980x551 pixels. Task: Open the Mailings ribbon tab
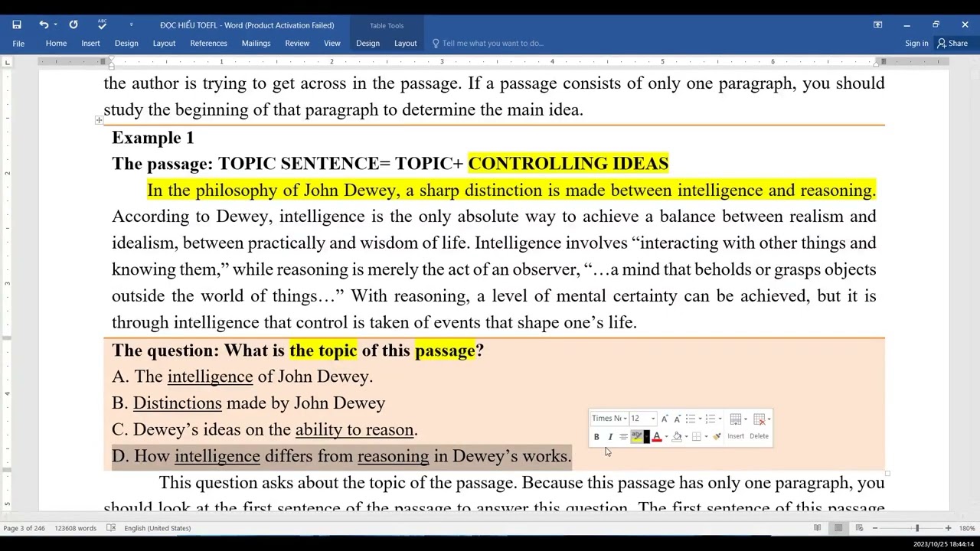tap(256, 44)
